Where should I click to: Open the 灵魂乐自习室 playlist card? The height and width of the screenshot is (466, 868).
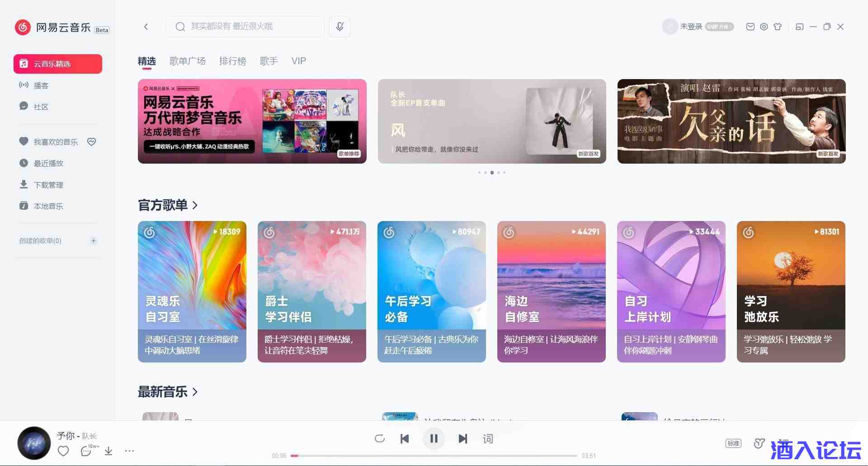click(x=192, y=292)
